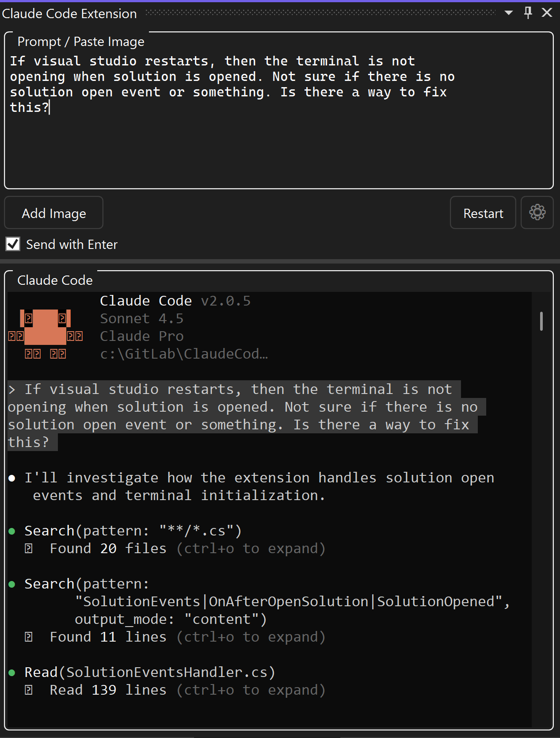Click the terminal scrollbar thumb
560x738 pixels.
[x=541, y=321]
